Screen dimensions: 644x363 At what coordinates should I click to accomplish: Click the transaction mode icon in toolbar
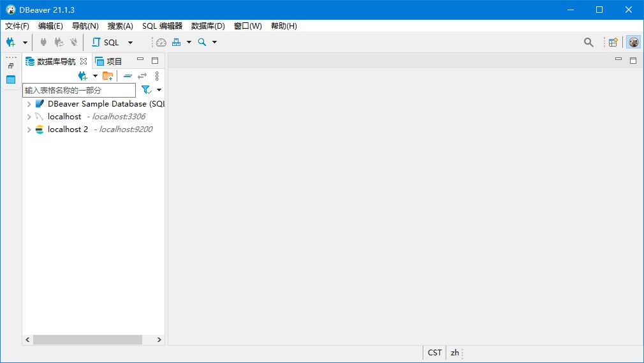pos(176,42)
